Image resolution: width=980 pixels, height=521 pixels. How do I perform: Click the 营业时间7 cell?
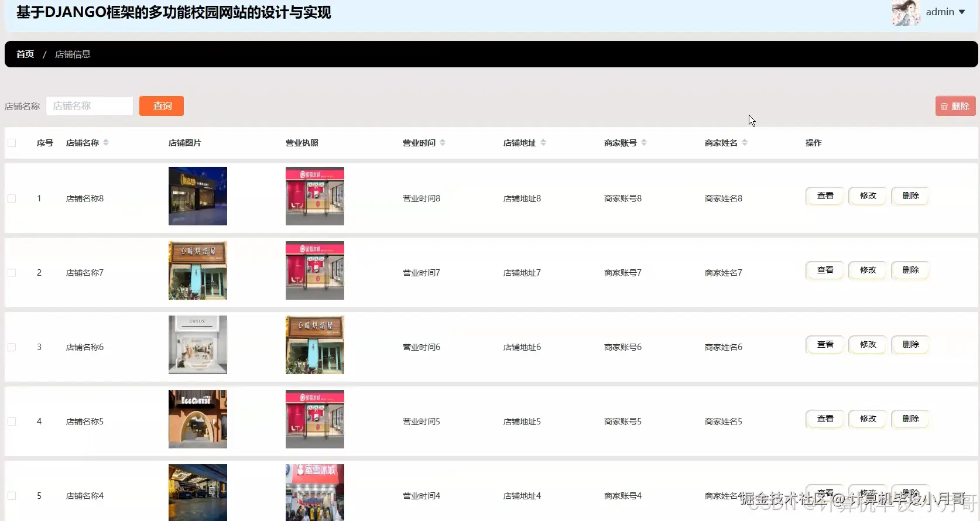(x=422, y=273)
